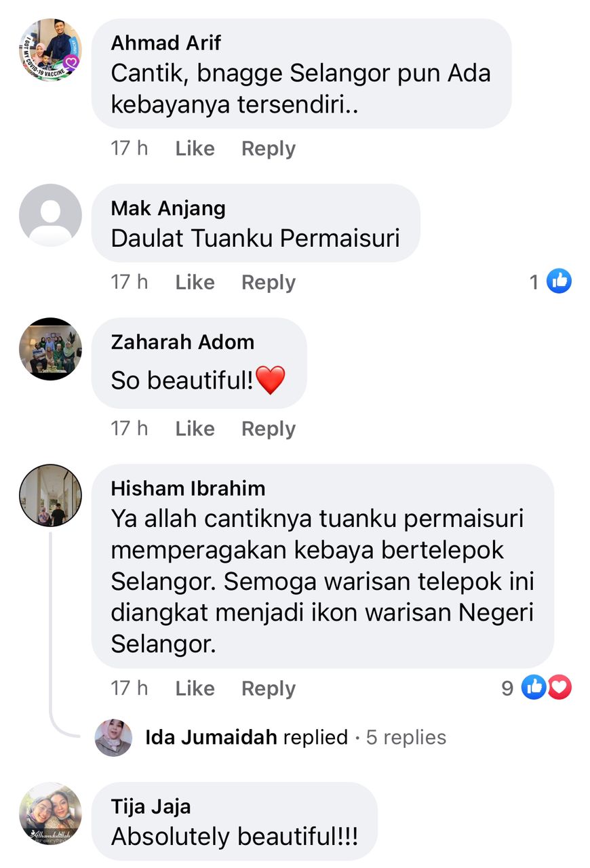Click Ida Jumaidah's small reply avatar
This screenshot has width=590, height=868.
point(113,738)
